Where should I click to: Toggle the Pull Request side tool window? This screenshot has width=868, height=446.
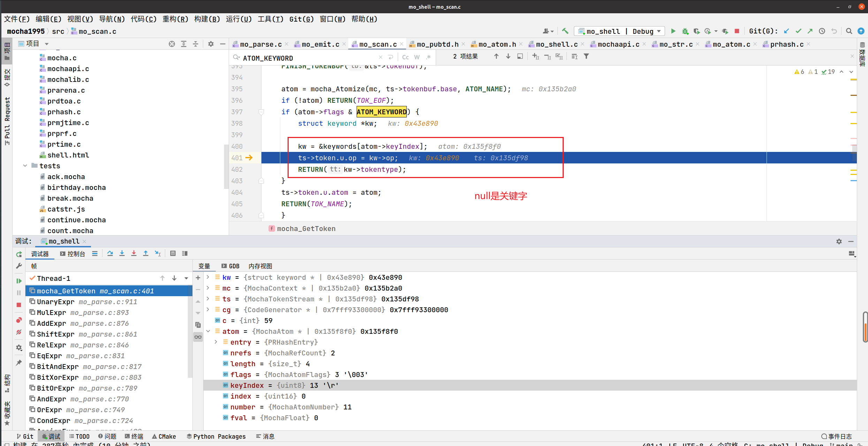click(x=7, y=121)
